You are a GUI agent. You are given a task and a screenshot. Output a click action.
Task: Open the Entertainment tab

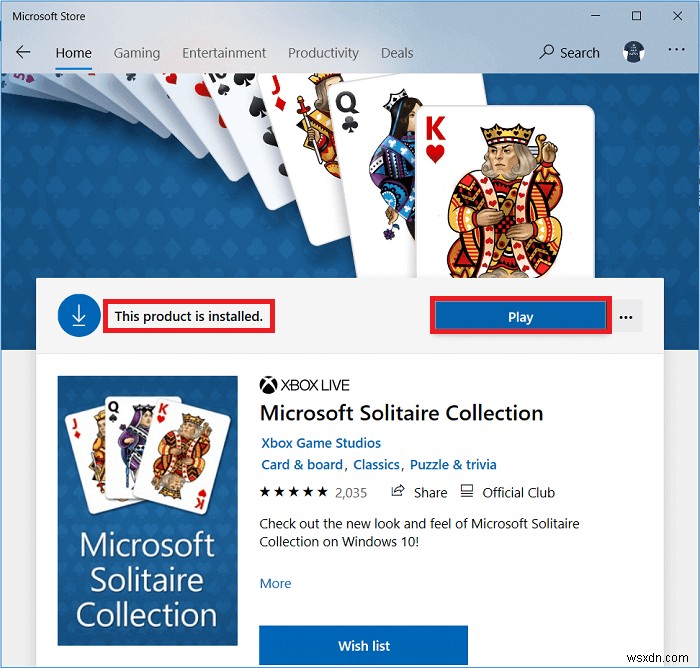pos(224,53)
